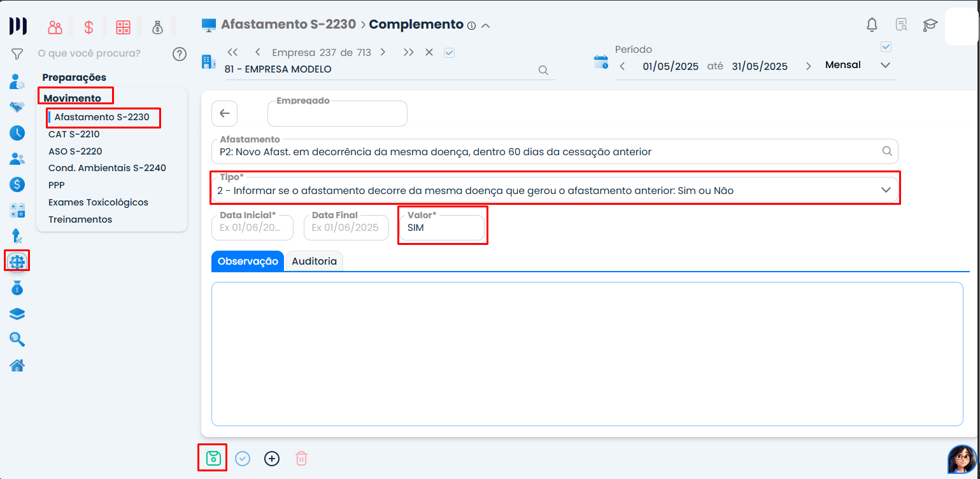Clear the company selection with the X

click(x=429, y=52)
